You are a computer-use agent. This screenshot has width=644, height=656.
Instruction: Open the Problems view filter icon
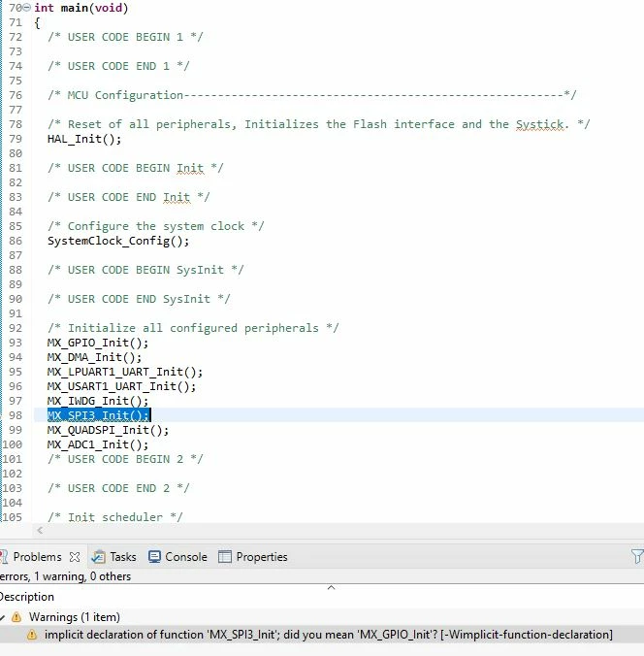coord(638,557)
